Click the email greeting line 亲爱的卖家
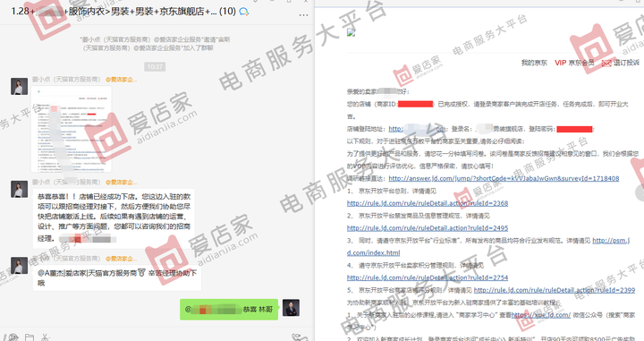 point(377,91)
